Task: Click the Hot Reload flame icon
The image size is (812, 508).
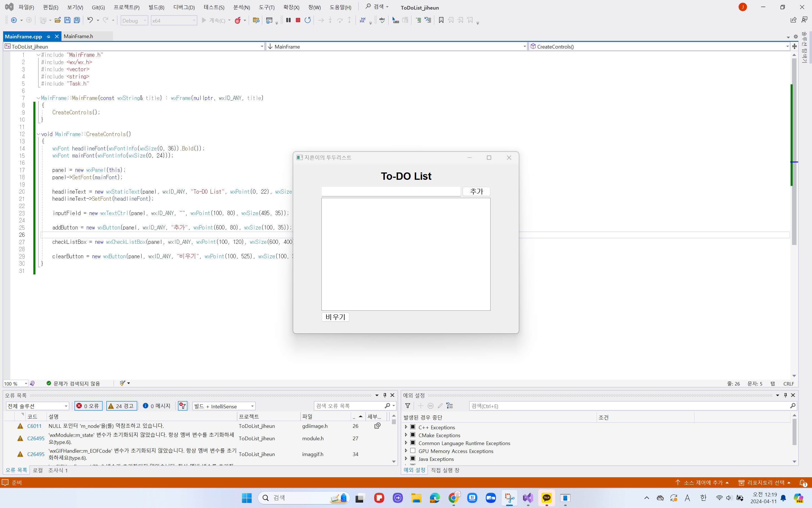Action: [x=238, y=20]
